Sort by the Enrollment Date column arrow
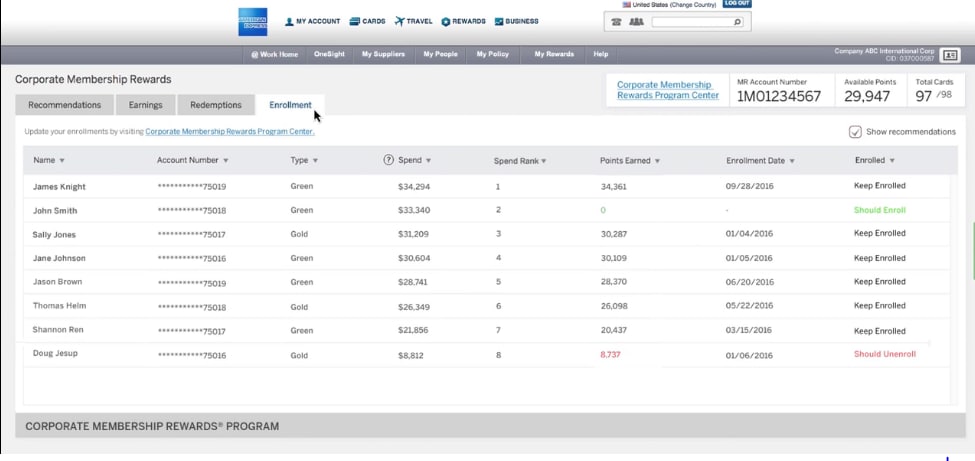 coord(792,161)
